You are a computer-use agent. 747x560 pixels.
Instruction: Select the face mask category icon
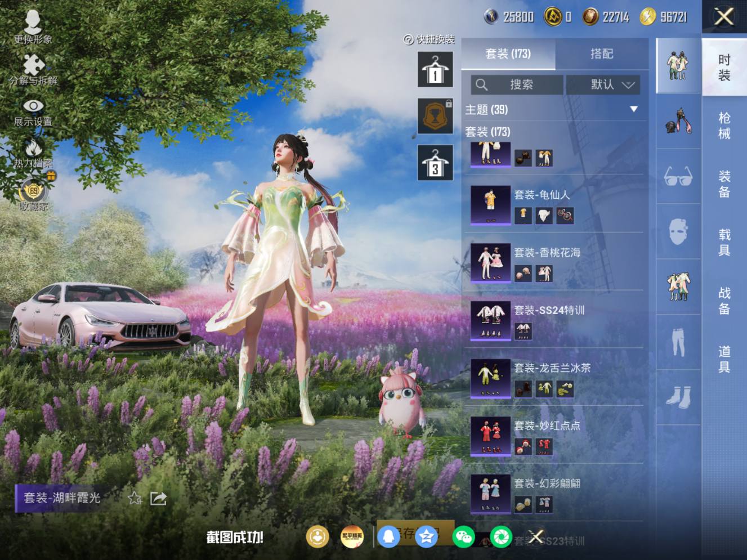tap(678, 231)
